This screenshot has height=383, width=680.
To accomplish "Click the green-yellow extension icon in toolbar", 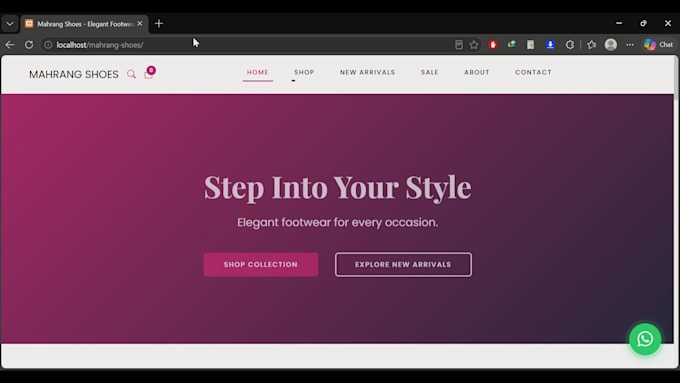I will (512, 44).
